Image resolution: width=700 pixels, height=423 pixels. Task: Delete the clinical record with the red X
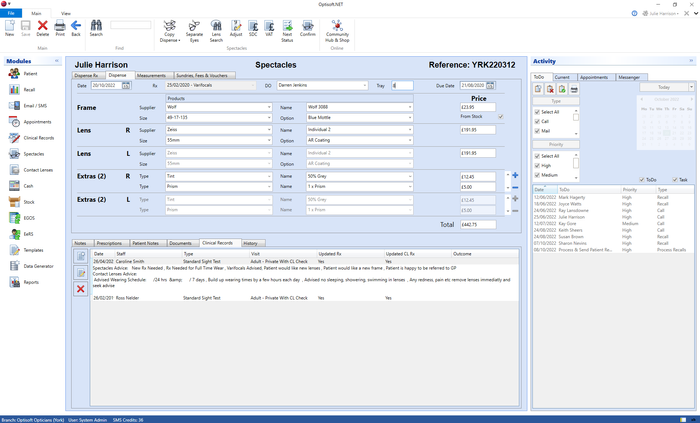pyautogui.click(x=81, y=289)
